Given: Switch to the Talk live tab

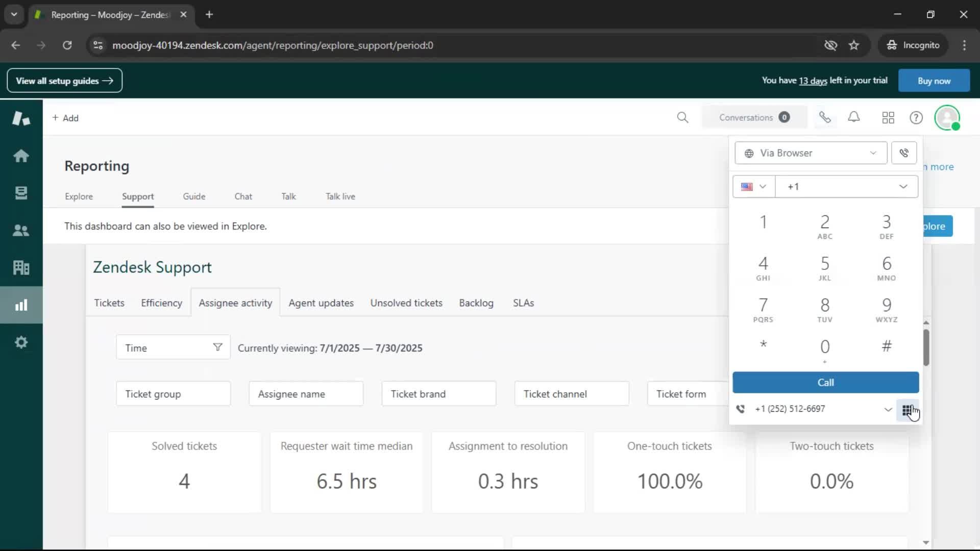Looking at the screenshot, I should [340, 196].
